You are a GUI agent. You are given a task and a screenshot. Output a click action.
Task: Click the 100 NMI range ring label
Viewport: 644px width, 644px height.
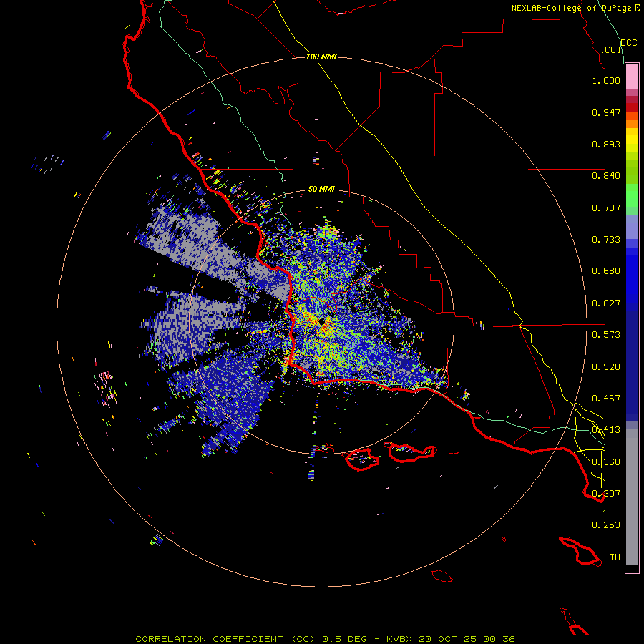pos(321,57)
